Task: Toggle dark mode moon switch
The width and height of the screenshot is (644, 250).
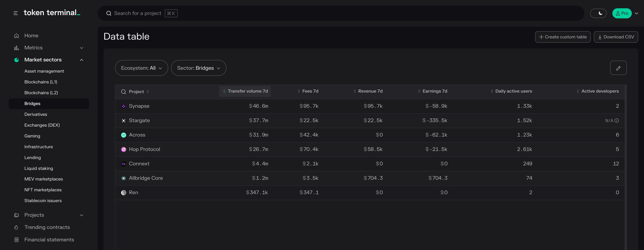Action: (x=598, y=13)
